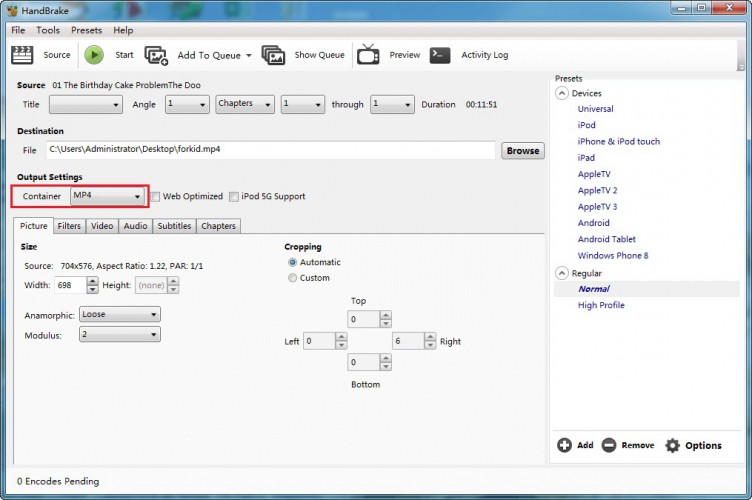Click the Source clapperboard icon
The height and width of the screenshot is (500, 752).
22,55
